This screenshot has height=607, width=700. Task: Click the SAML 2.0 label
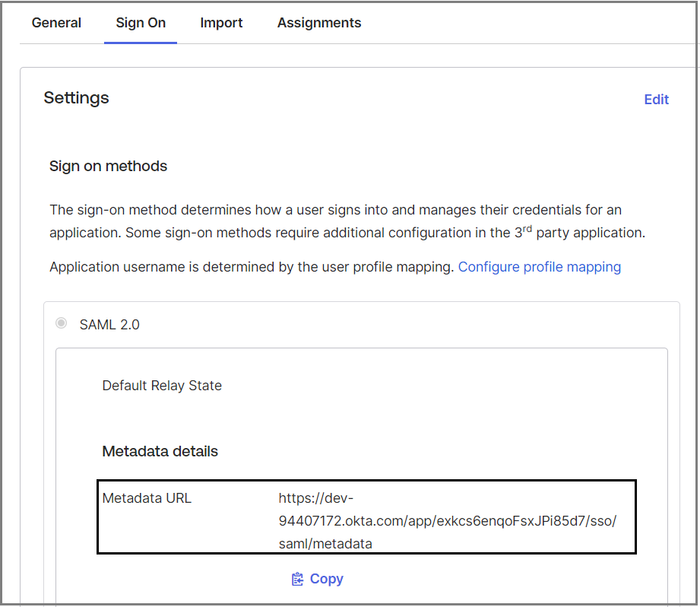pos(109,325)
